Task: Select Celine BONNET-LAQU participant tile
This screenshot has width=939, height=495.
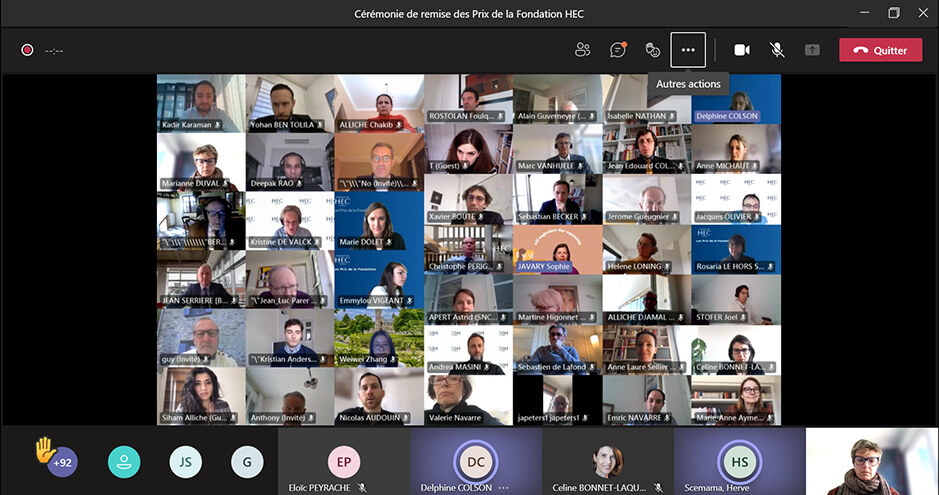Action: 607,461
